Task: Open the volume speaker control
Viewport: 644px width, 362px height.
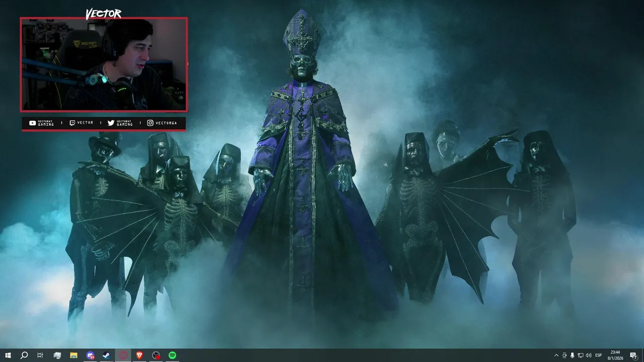Action: 589,355
